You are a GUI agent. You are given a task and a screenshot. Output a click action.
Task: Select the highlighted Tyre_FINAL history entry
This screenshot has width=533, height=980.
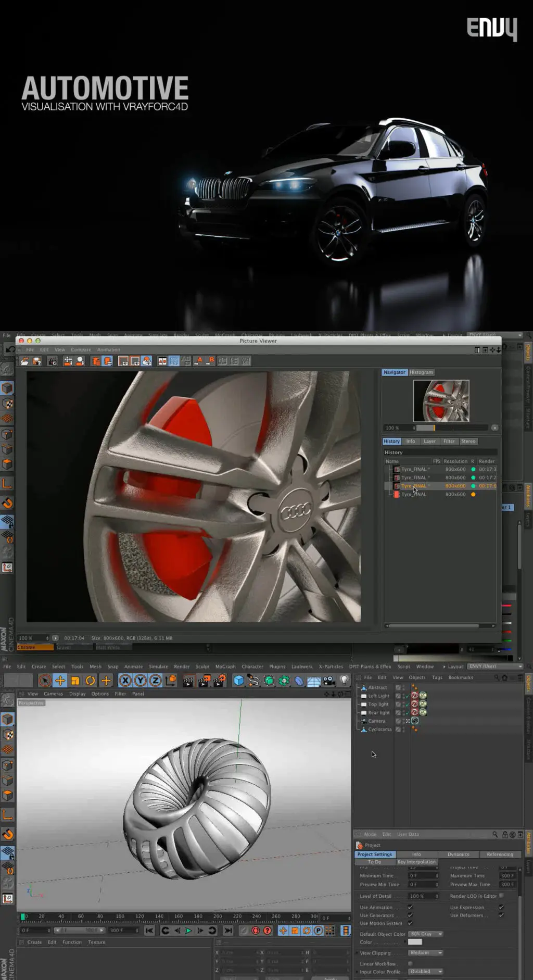point(440,486)
